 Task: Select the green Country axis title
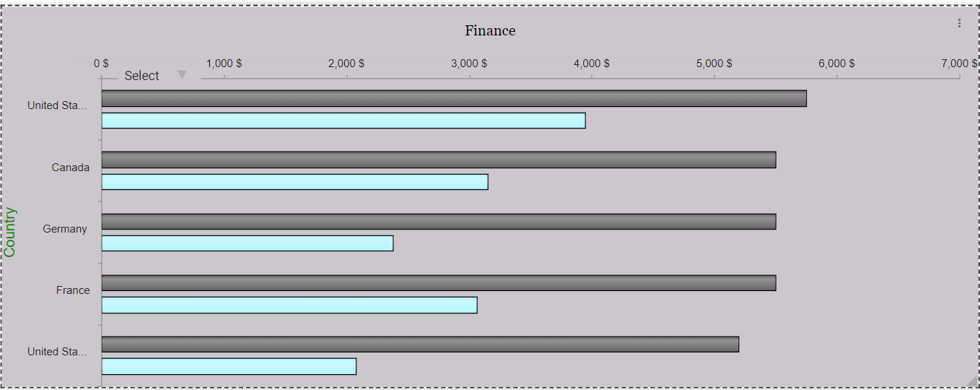10,232
